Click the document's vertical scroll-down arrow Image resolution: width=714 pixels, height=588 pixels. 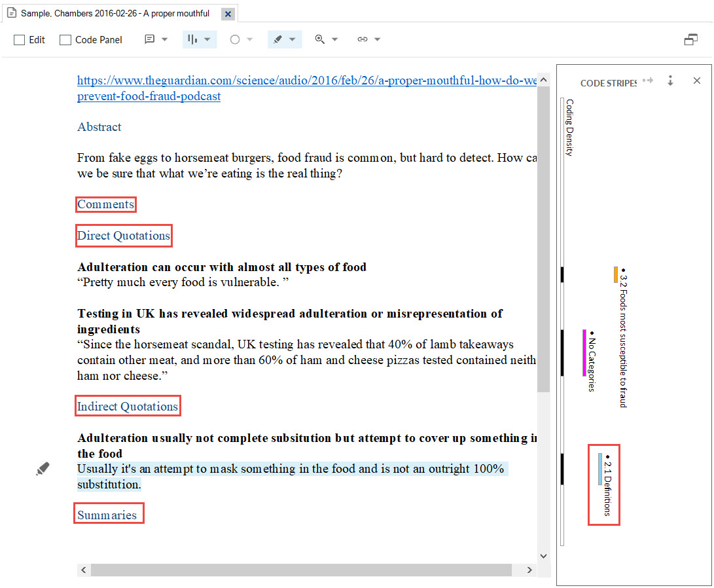tap(544, 556)
